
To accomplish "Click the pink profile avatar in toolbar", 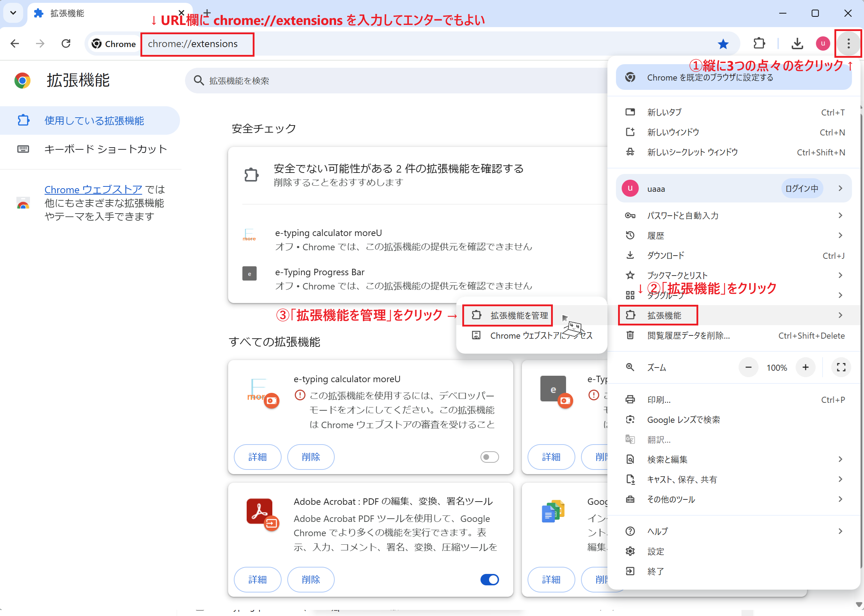I will (823, 43).
